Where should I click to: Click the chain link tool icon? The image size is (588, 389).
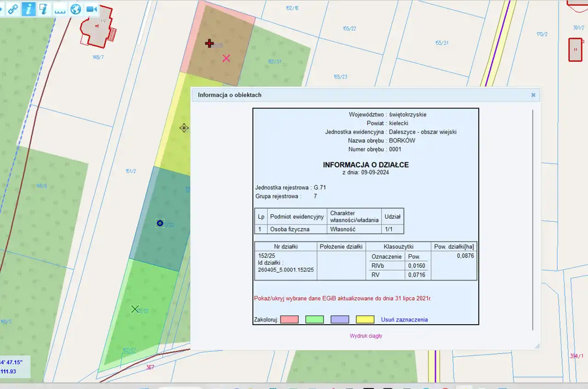pyautogui.click(x=13, y=9)
